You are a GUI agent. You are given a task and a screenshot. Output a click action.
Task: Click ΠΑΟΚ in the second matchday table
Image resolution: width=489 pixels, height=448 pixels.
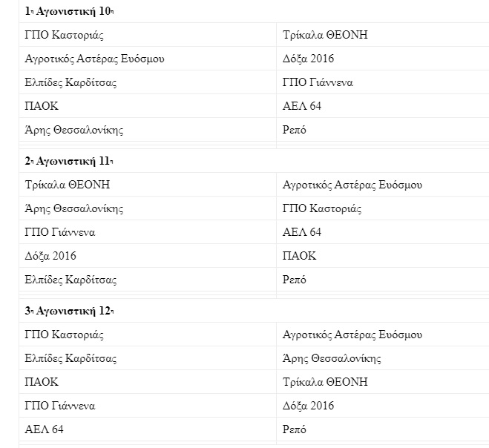(x=300, y=256)
